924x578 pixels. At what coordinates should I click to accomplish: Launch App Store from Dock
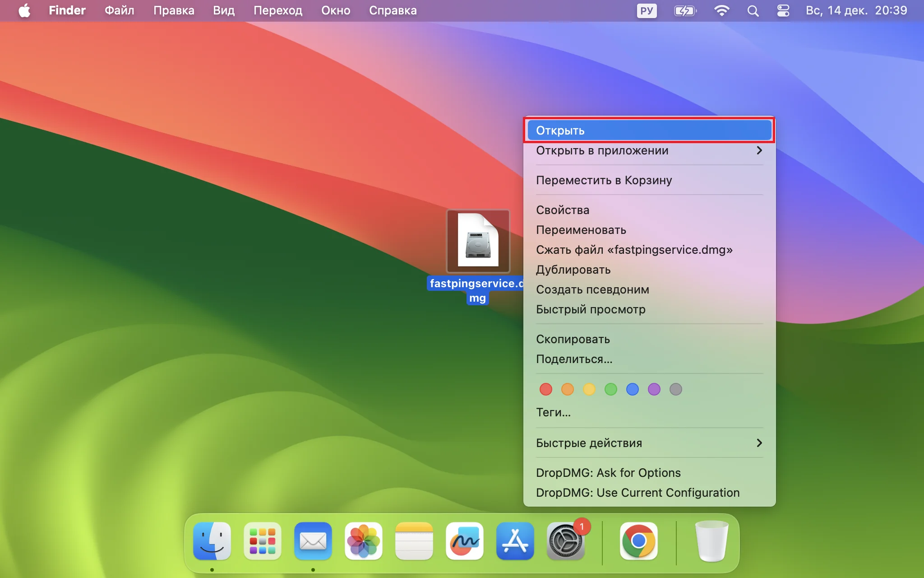click(x=515, y=541)
